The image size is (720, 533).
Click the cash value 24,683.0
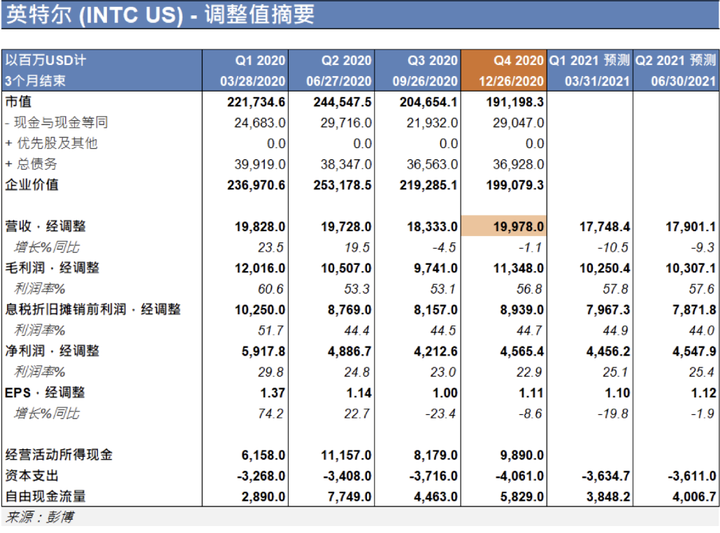[x=260, y=123]
